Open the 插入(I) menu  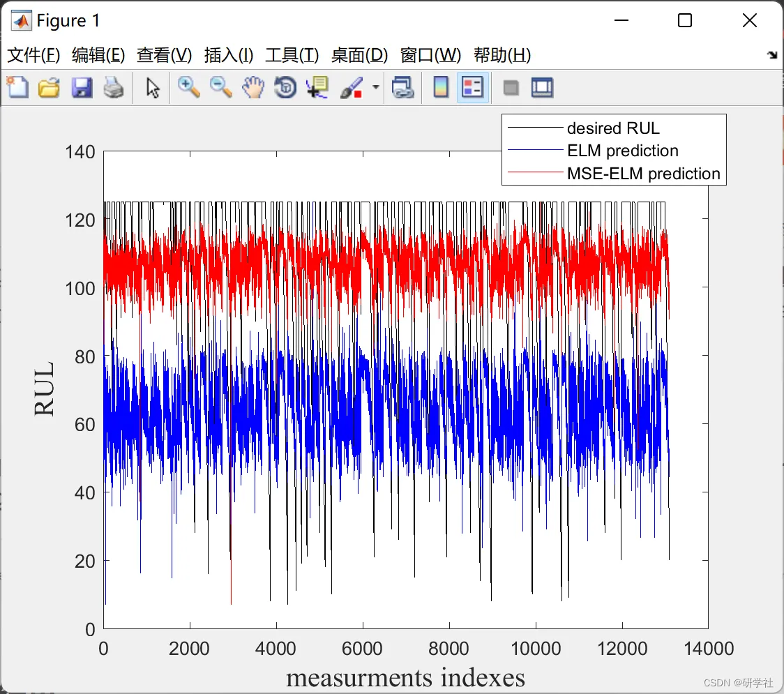pyautogui.click(x=229, y=55)
